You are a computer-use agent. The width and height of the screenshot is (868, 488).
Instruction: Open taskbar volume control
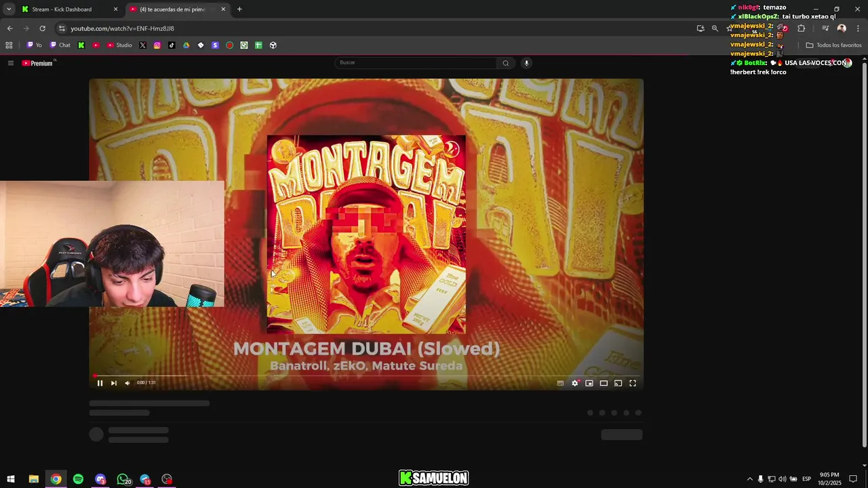pos(782,479)
